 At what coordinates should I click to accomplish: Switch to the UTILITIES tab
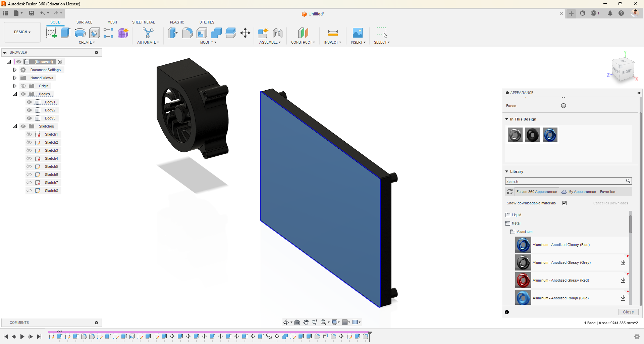click(x=207, y=22)
